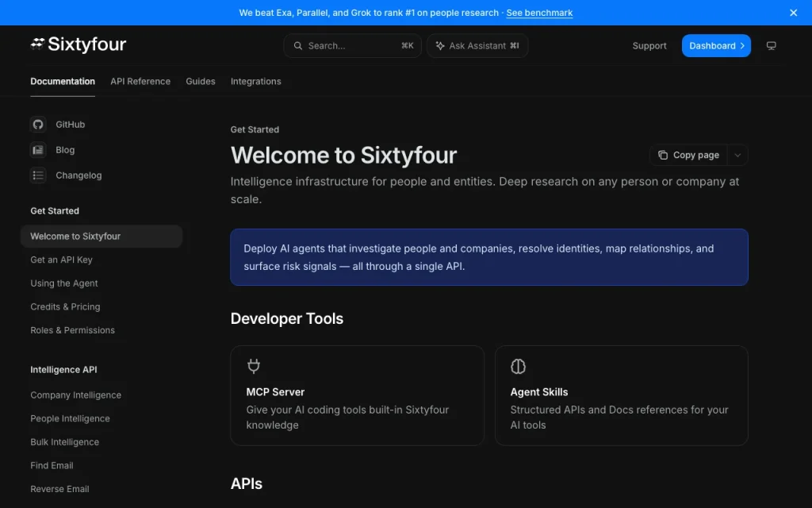Switch to the Guides tab
Viewport: 812px width, 508px height.
[x=201, y=82]
